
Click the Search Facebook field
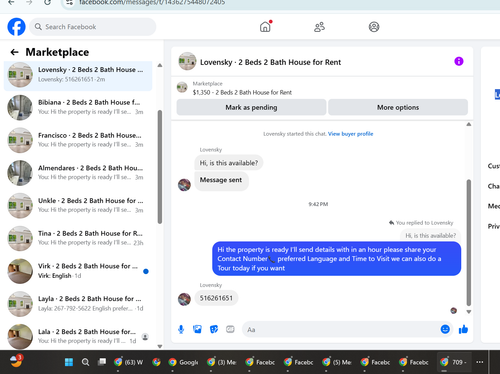[93, 27]
